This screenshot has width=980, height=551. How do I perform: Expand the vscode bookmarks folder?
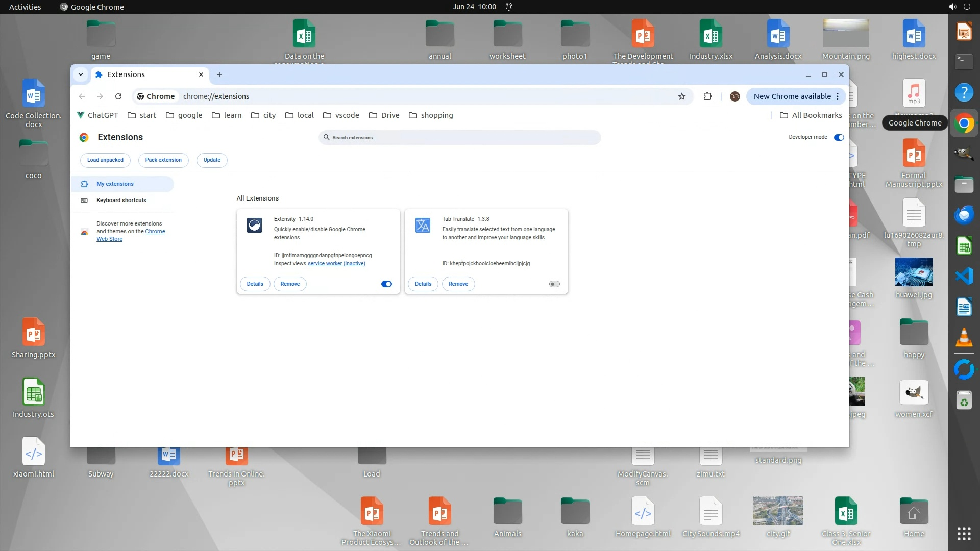[341, 115]
